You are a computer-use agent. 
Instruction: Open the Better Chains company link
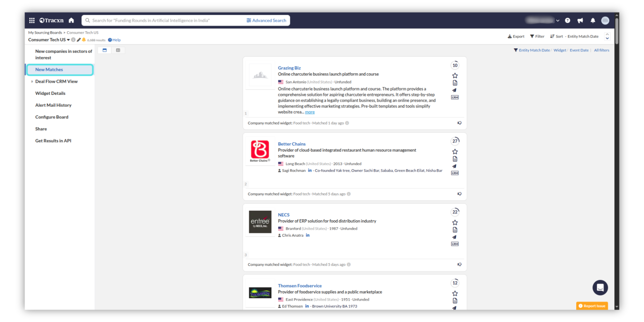coord(291,144)
